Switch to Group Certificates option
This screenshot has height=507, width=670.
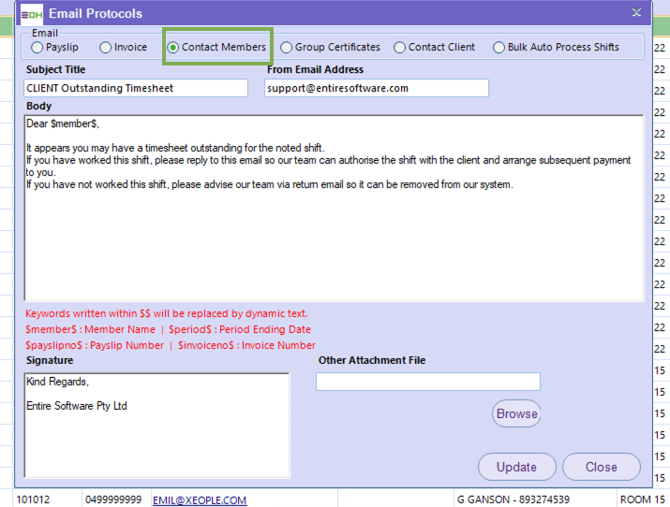287,47
